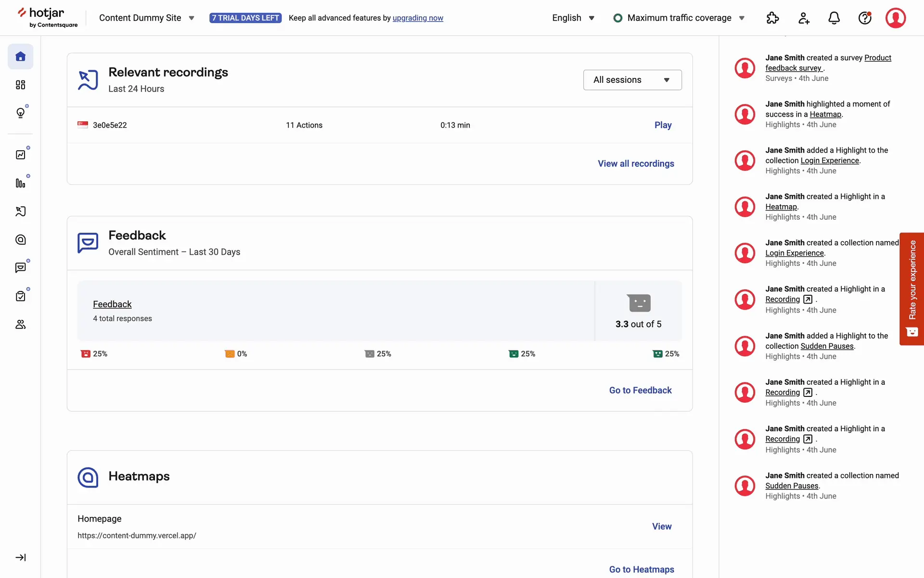Open the English language dropdown
Image resolution: width=924 pixels, height=578 pixels.
pyautogui.click(x=573, y=18)
